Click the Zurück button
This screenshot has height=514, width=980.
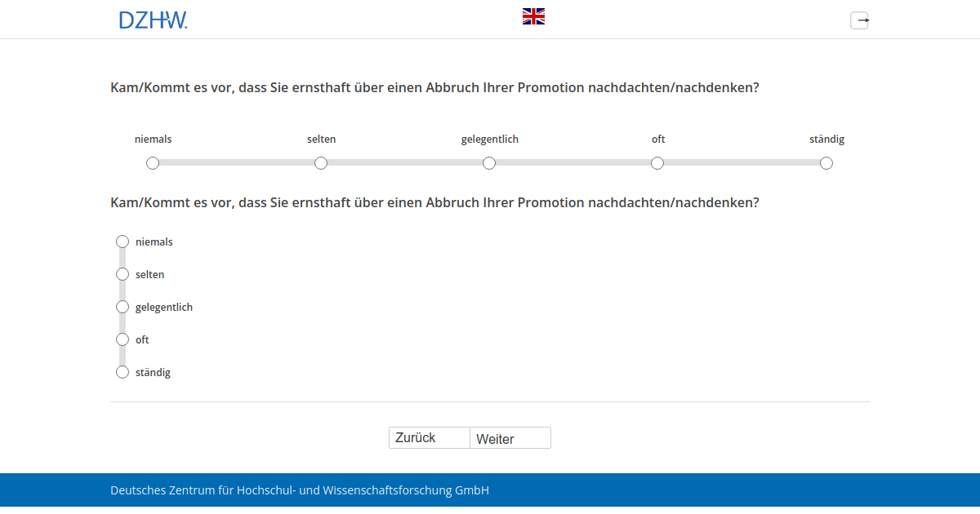click(x=429, y=437)
